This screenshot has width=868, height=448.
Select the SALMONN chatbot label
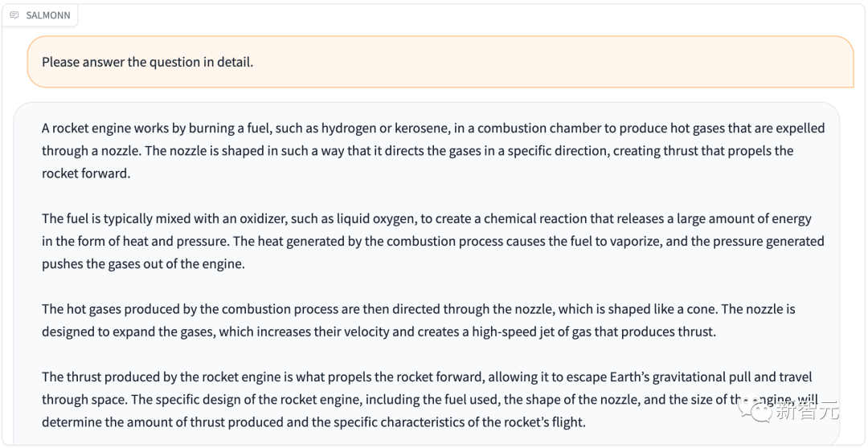48,15
